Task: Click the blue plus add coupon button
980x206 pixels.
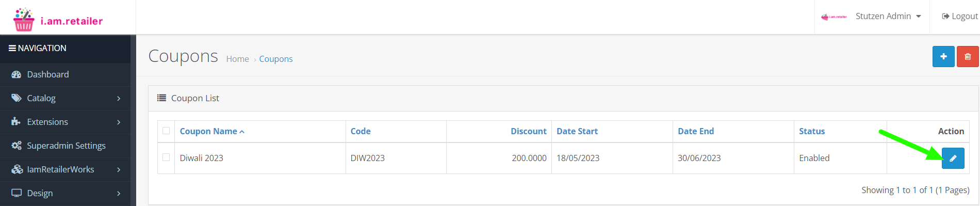Action: click(943, 57)
